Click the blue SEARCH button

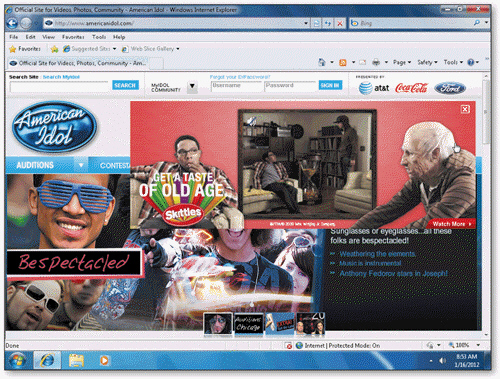(125, 85)
